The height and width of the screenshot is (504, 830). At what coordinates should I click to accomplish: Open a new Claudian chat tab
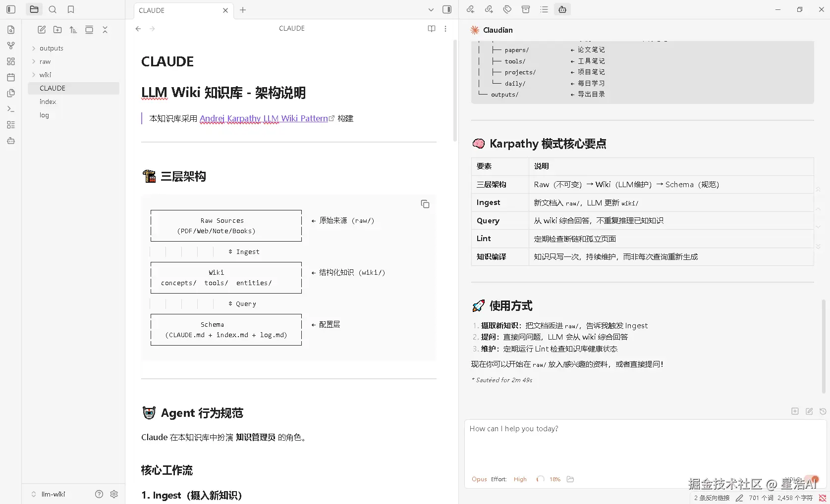(x=795, y=411)
